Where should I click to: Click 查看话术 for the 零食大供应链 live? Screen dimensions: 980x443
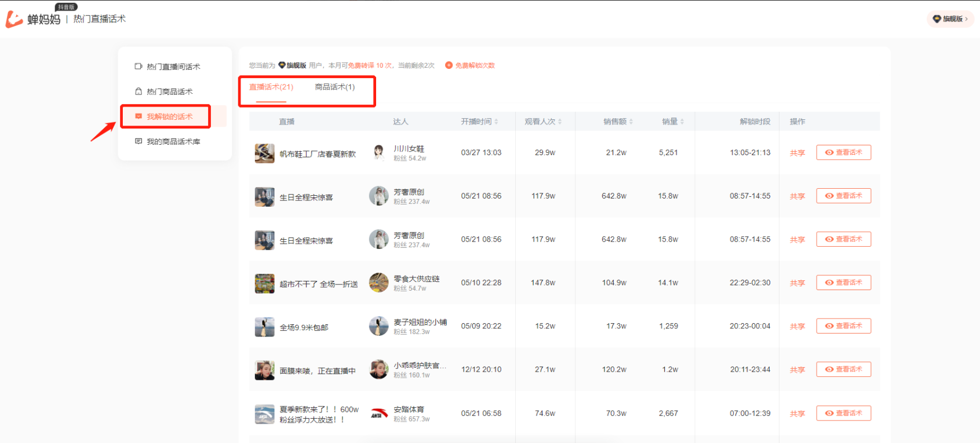tap(844, 283)
